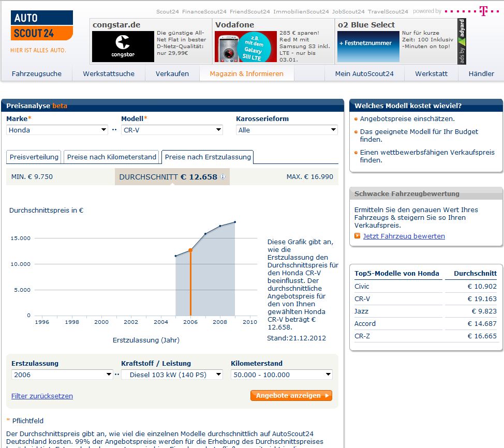504x448 pixels.
Task: Open the Werkstattsuche menu
Action: (109, 73)
